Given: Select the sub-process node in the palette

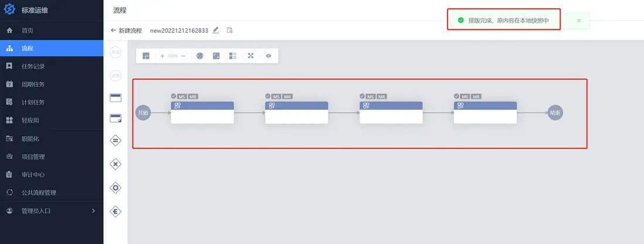Looking at the screenshot, I should 116,118.
